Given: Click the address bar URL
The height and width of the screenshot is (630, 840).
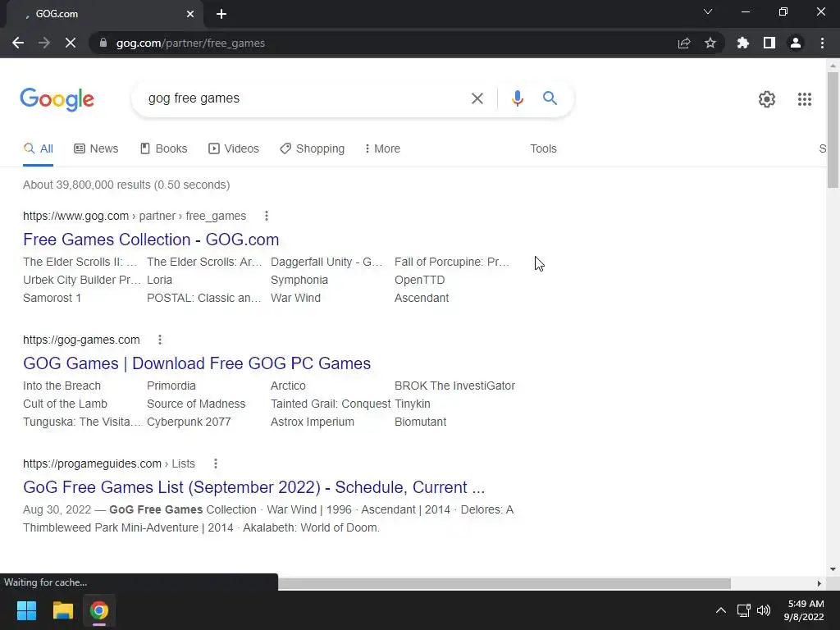Looking at the screenshot, I should coord(190,43).
